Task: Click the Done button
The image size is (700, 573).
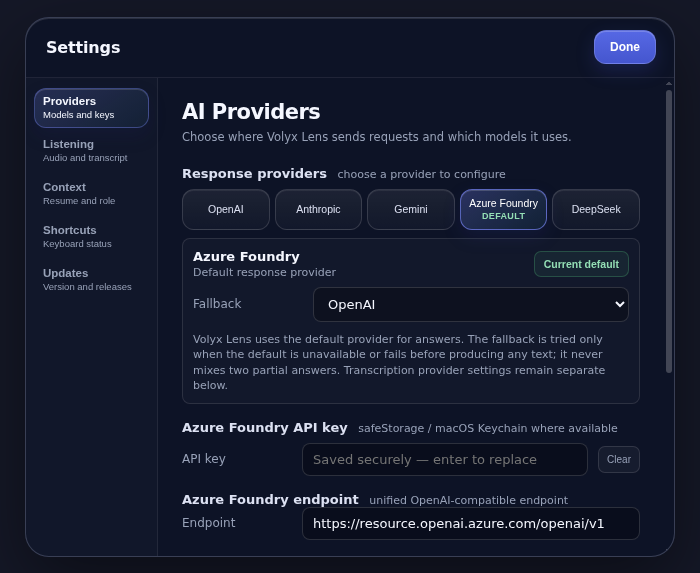Action: (x=625, y=47)
